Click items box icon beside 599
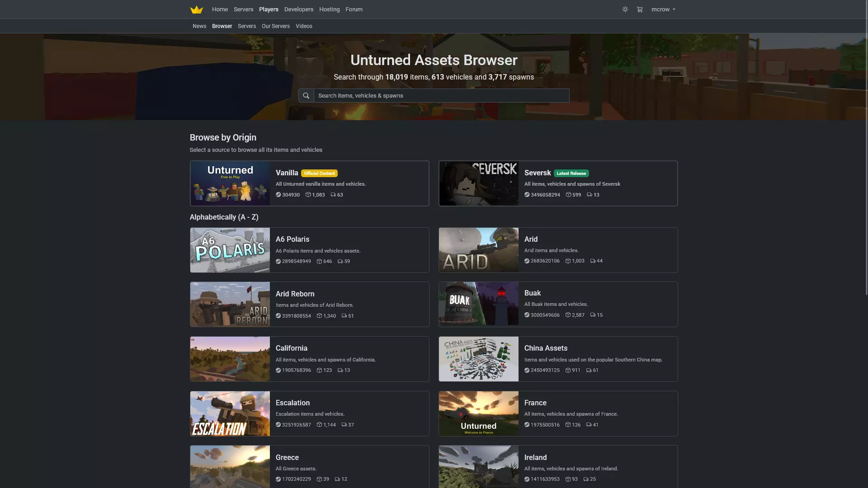868x488 pixels. [568, 195]
